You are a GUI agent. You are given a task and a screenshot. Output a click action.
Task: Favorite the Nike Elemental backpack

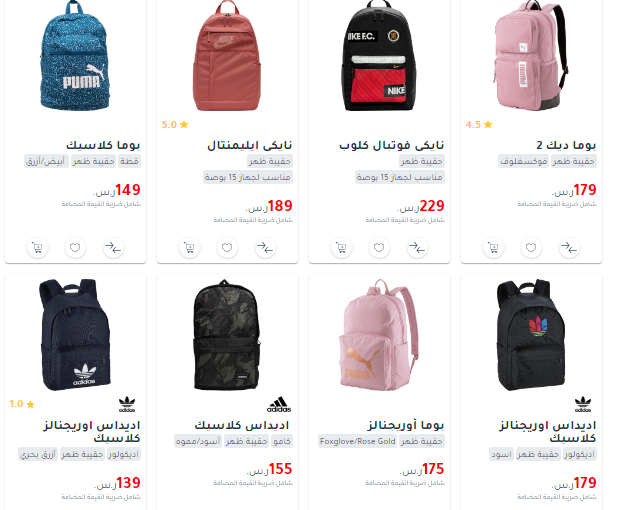tap(227, 248)
